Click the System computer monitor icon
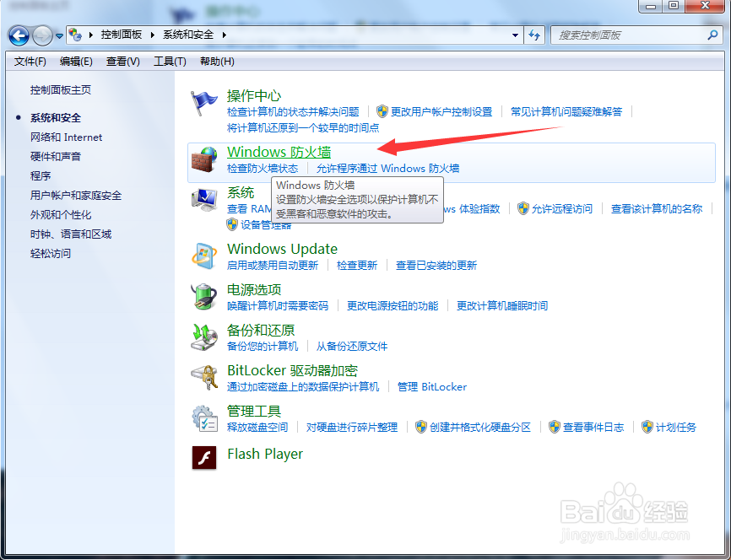The image size is (731, 560). coord(204,201)
